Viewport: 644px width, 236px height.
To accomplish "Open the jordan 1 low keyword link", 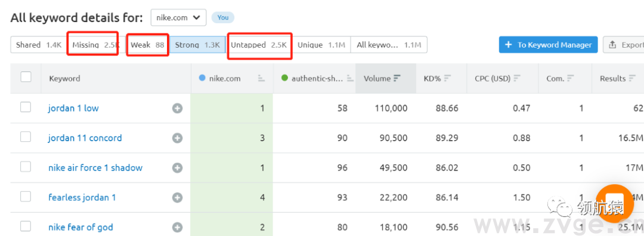I will [73, 108].
